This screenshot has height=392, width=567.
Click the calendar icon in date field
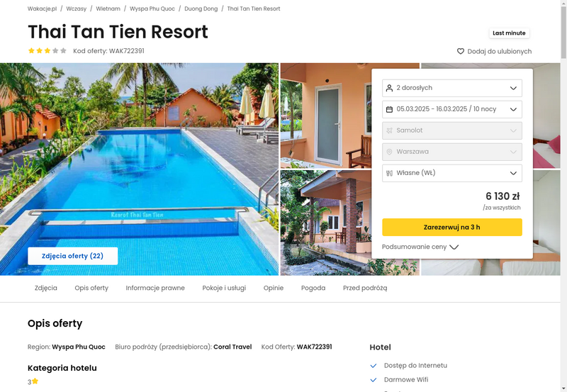(x=389, y=109)
